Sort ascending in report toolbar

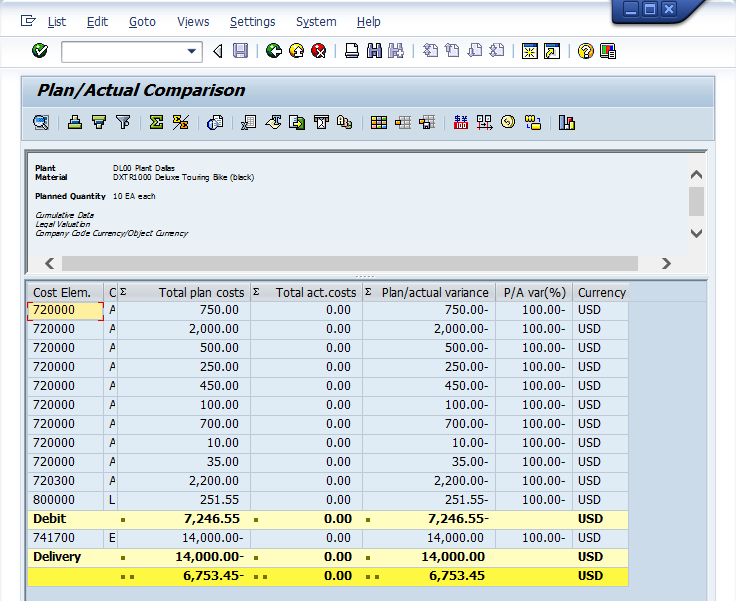[75, 123]
